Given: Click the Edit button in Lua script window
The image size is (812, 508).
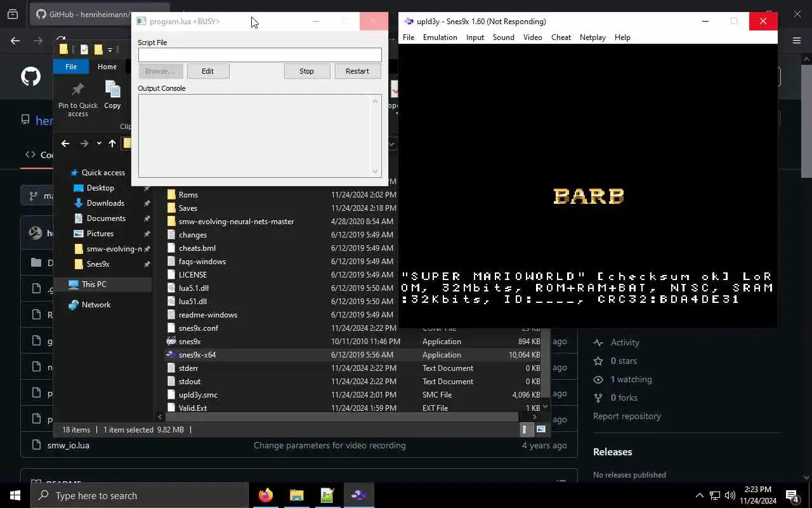Looking at the screenshot, I should (x=207, y=71).
